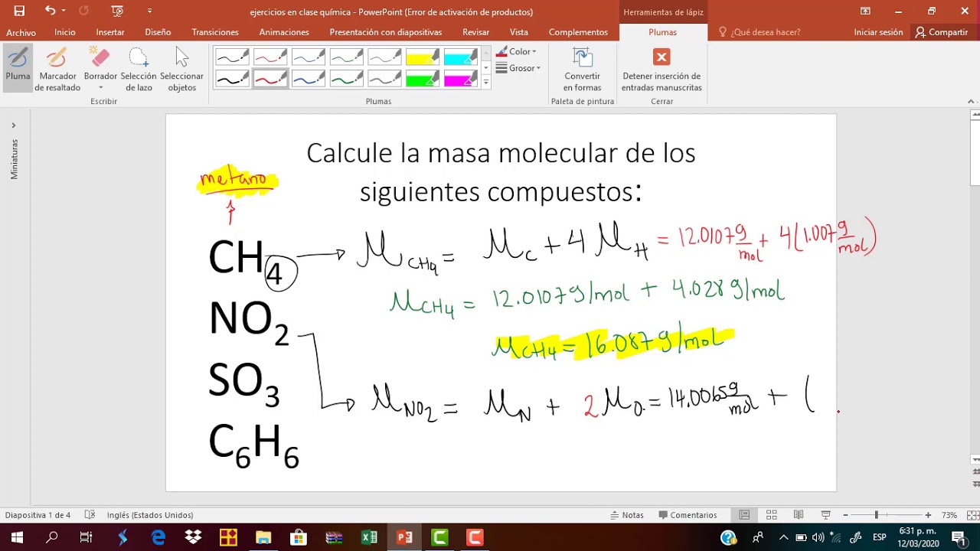The width and height of the screenshot is (980, 551).
Task: Choose the Marcador de resaltado highlighter tool
Action: [x=57, y=69]
